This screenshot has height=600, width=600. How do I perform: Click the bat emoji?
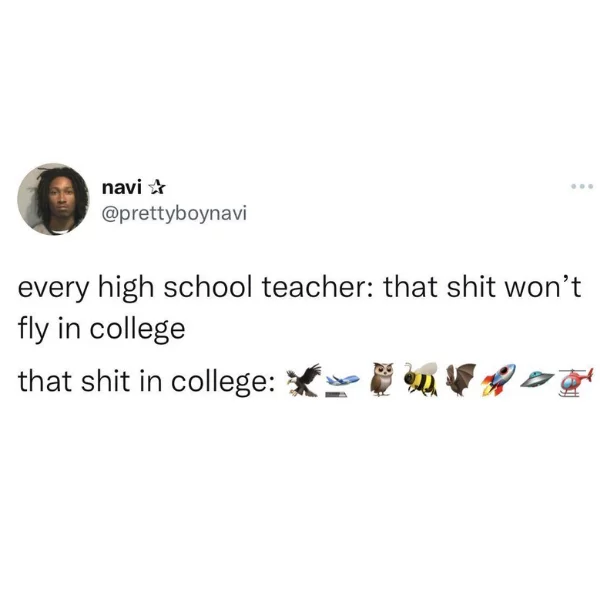pyautogui.click(x=461, y=380)
